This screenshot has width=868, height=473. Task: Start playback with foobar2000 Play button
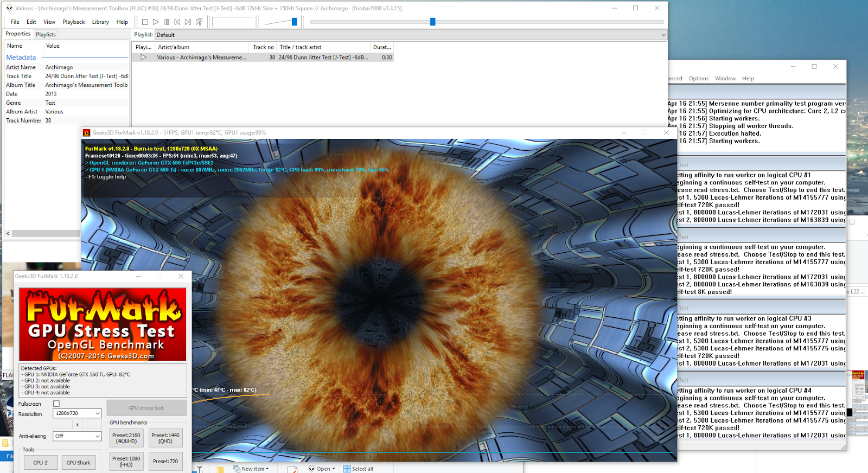156,22
